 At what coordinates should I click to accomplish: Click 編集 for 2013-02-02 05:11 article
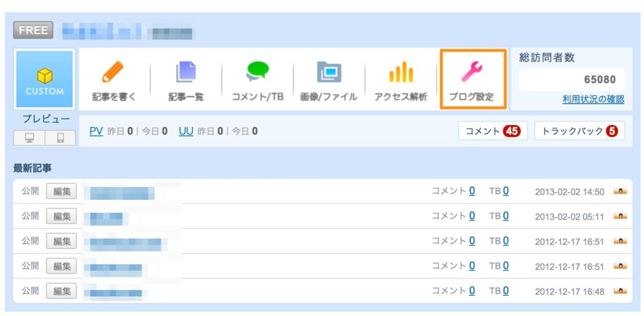pos(61,216)
